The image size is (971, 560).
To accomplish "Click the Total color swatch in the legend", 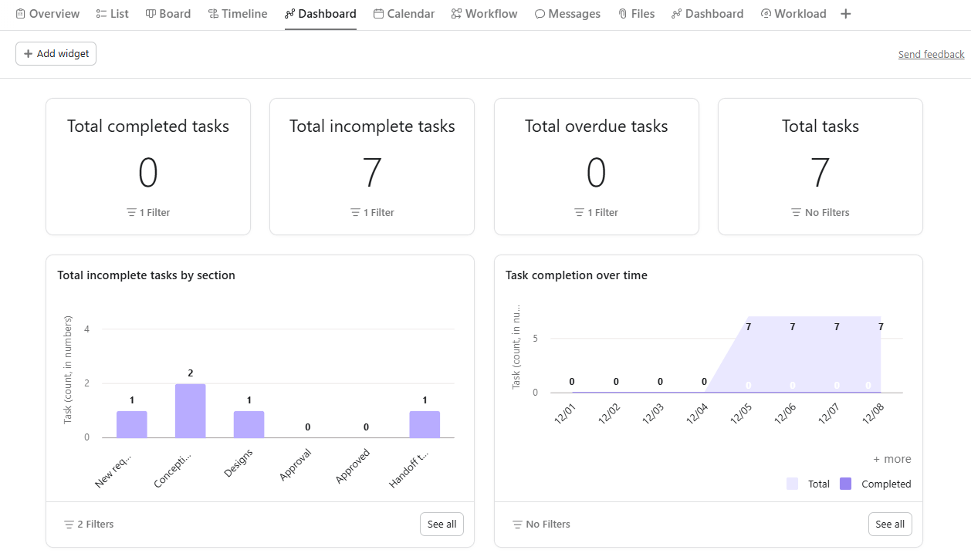I will pyautogui.click(x=793, y=484).
